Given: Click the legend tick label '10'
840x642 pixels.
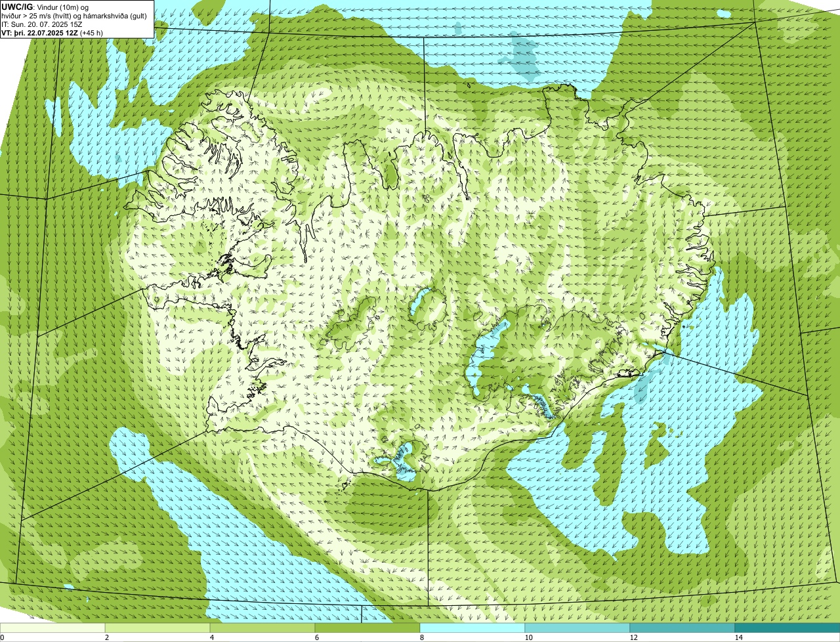Looking at the screenshot, I should 528,637.
